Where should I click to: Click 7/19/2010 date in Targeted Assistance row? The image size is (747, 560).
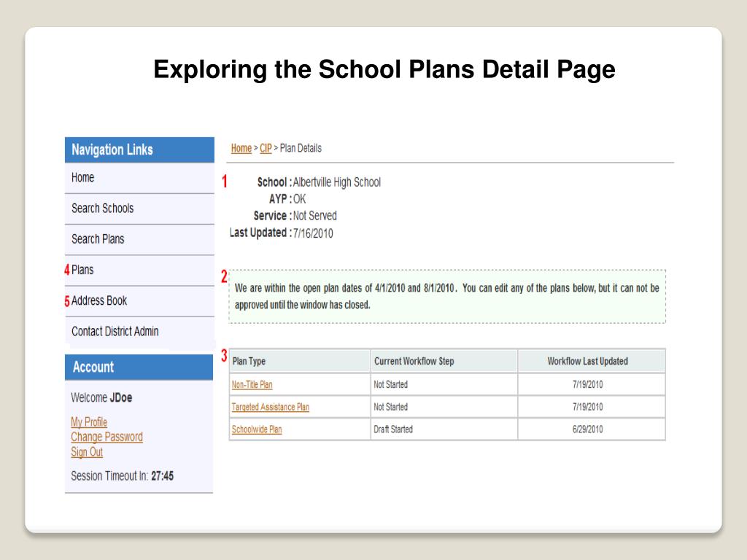[592, 407]
